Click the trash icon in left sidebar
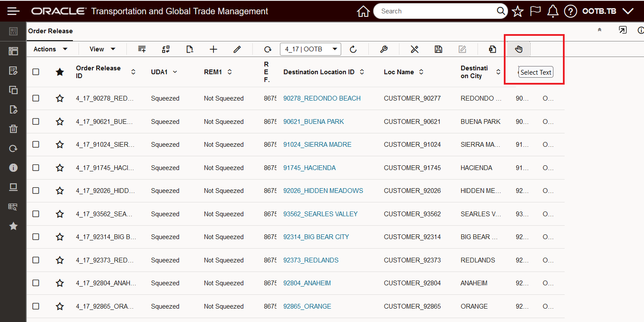Screen dimensions: 644x322 coord(13,129)
